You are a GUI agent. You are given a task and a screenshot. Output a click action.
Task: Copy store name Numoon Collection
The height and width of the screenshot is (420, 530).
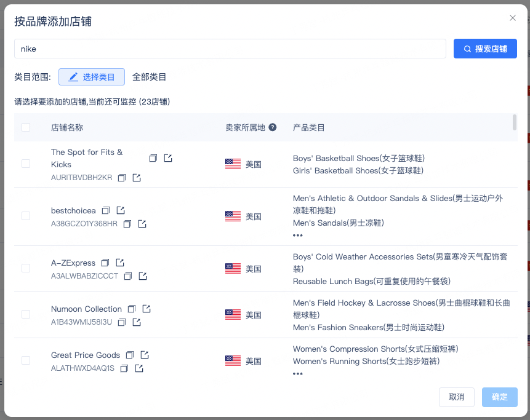[132, 309]
